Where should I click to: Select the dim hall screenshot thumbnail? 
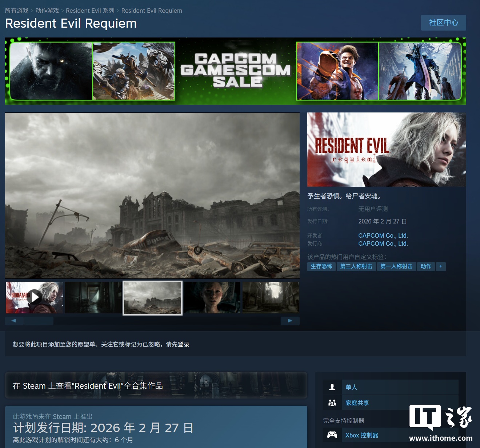271,297
